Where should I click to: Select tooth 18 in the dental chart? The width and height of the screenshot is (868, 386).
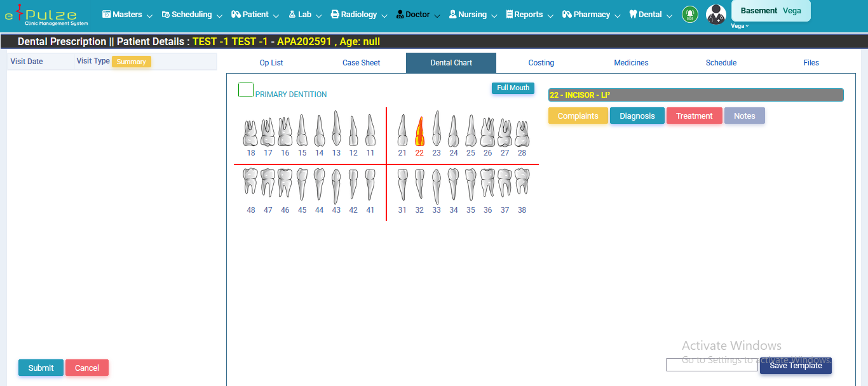tap(250, 133)
